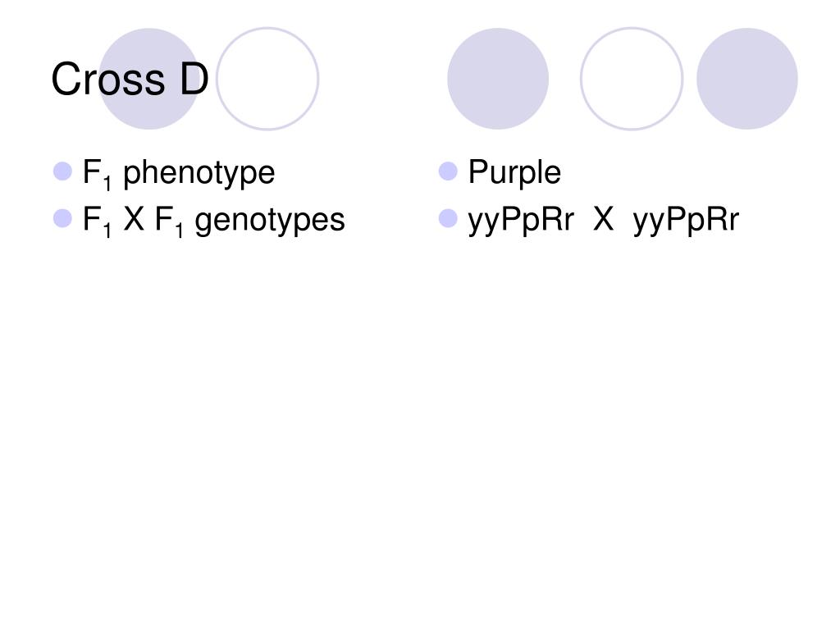840x630 pixels.
Task: Select the word "Purple"
Action: pos(514,174)
